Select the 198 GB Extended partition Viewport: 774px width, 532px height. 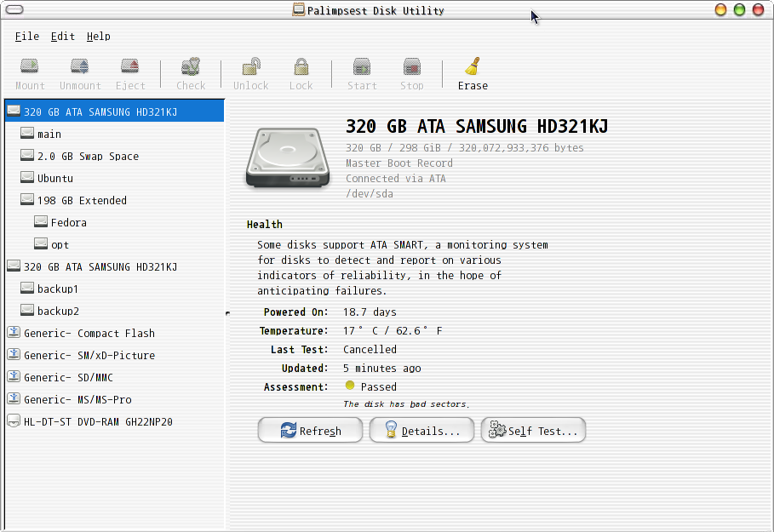114,200
